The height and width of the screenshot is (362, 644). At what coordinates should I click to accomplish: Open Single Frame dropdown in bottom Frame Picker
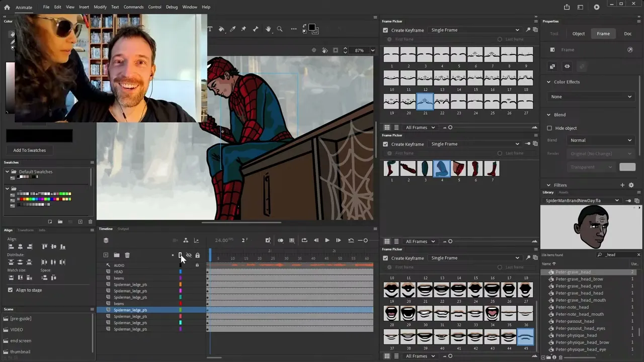tap(474, 258)
